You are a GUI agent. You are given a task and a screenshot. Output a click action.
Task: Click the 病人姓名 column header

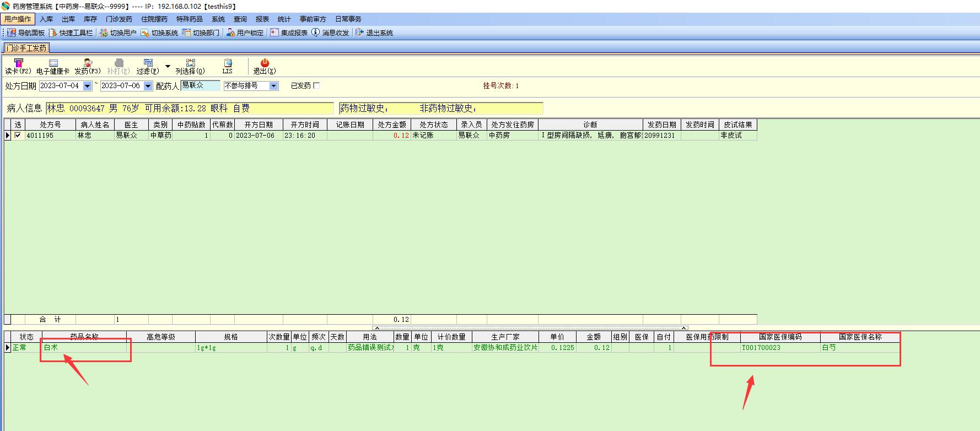(95, 125)
